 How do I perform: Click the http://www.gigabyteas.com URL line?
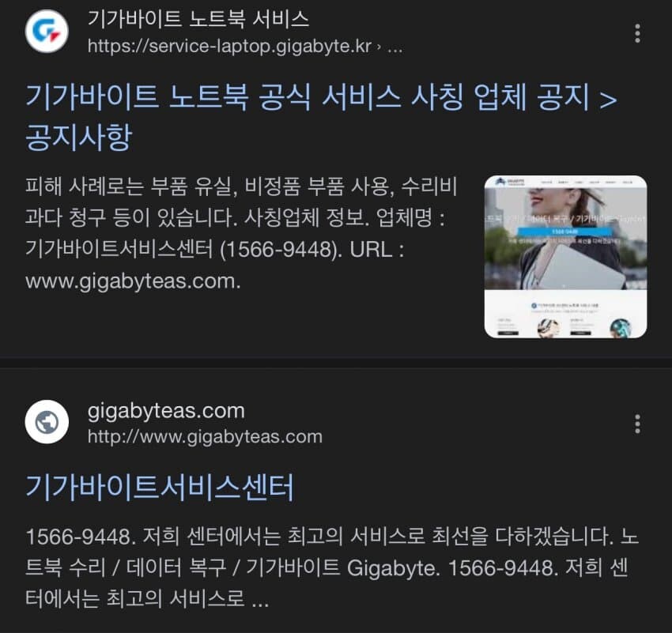[205, 437]
